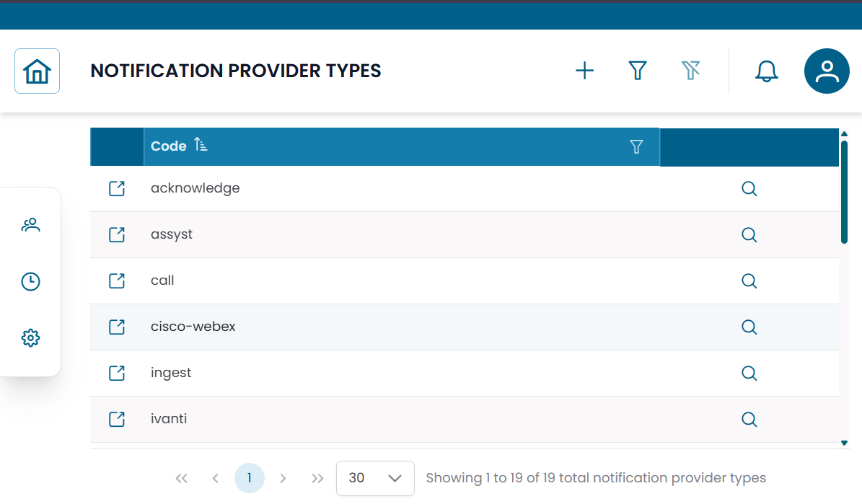Viewport: 862px width, 504px height.
Task: Toggle sort order on the Code column
Action: coord(201,145)
